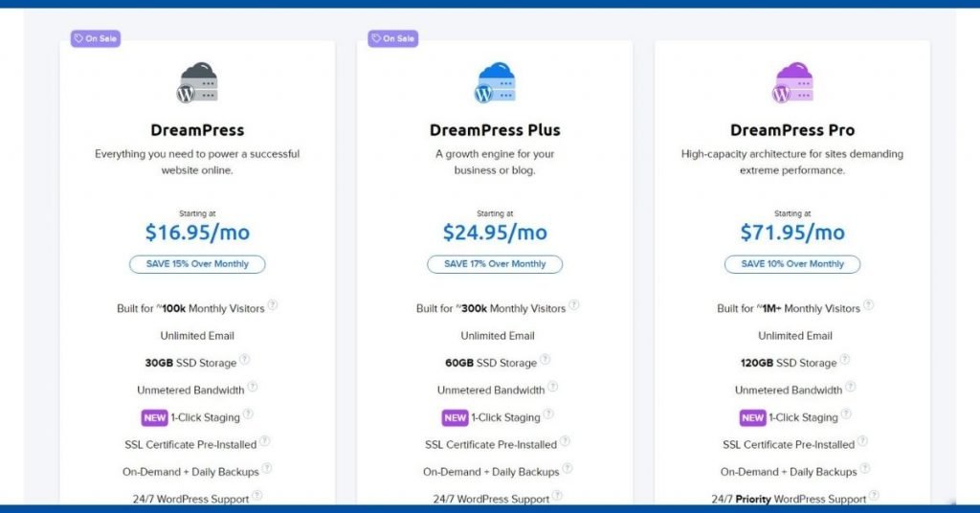
Task: Click the 'Built for ~100k Monthly Visitors' text
Action: pos(190,309)
